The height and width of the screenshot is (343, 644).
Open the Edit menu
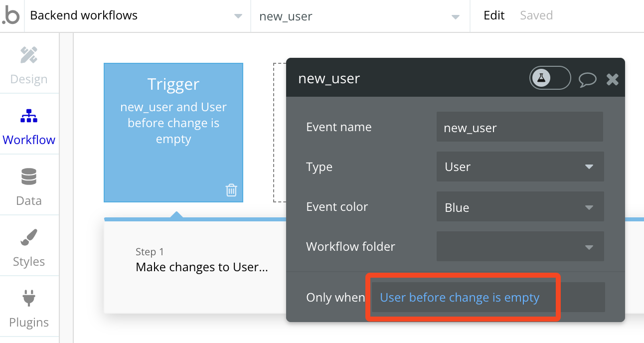(x=494, y=15)
